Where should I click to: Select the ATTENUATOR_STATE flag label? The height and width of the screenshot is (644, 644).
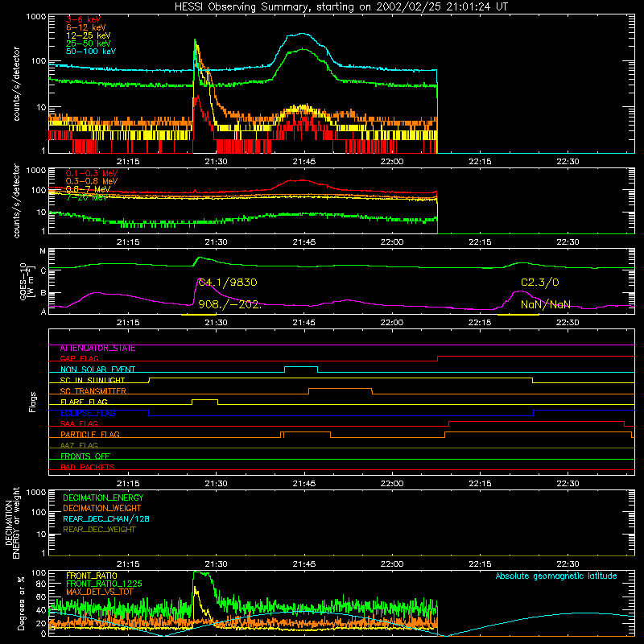(x=97, y=349)
